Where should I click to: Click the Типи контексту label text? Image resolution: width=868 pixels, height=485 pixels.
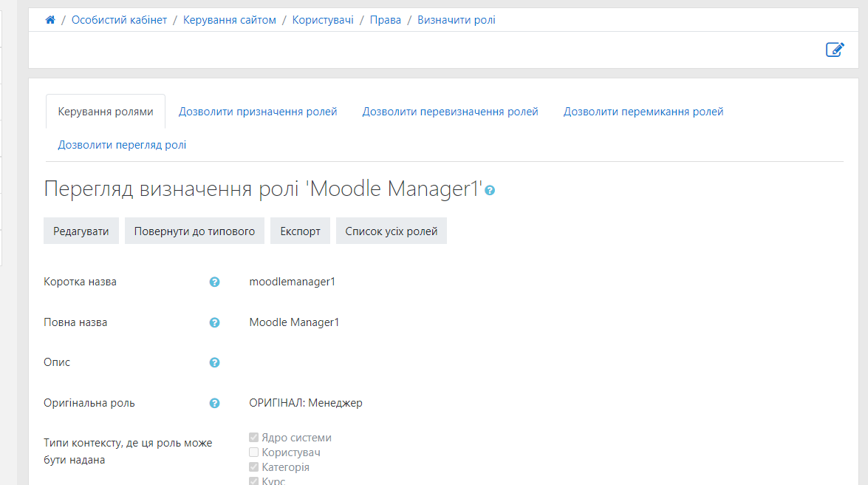click(x=128, y=451)
